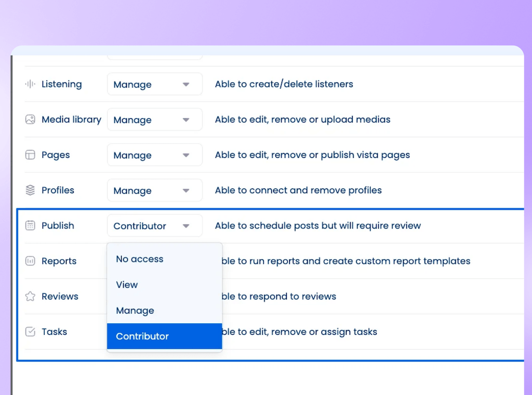The height and width of the screenshot is (395, 532).
Task: Click 'Able to connect and remove profiles'
Action: pyautogui.click(x=298, y=190)
